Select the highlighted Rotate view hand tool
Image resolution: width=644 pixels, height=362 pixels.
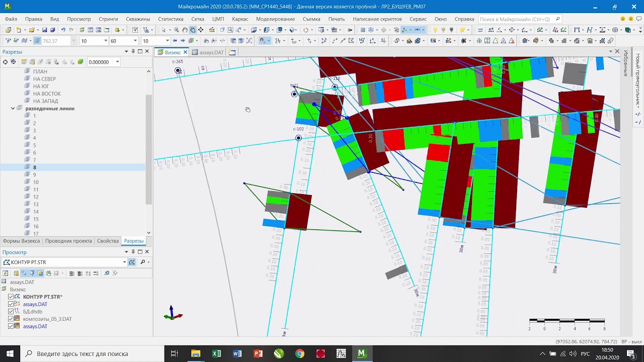[x=193, y=30]
